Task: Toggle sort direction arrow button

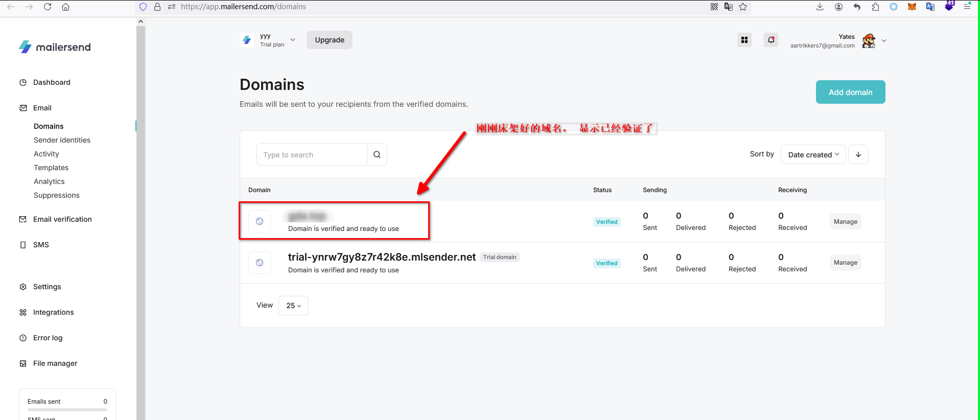Action: pos(858,155)
